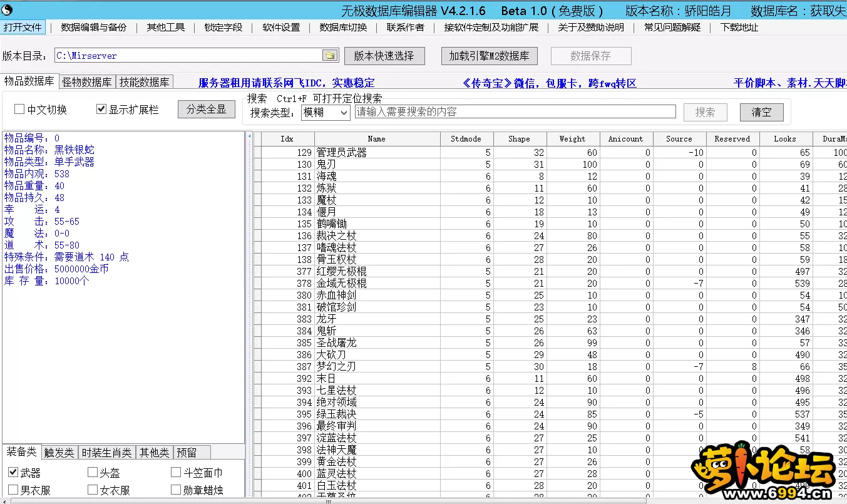Sort by the Name column header

coord(377,139)
